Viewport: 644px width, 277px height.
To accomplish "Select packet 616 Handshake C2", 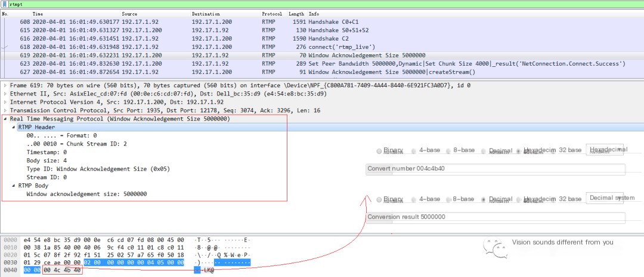I will (322, 39).
